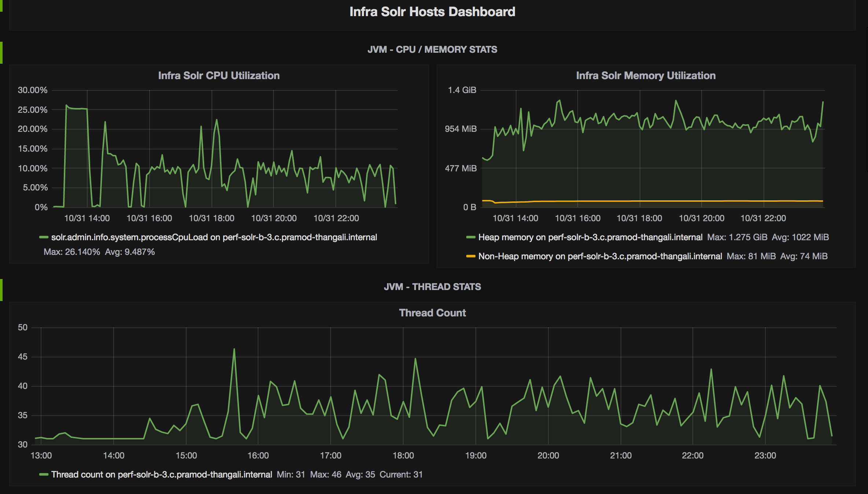This screenshot has width=868, height=494.
Task: Collapse the JVM - CPU / MEMORY STATS row
Action: (x=432, y=49)
